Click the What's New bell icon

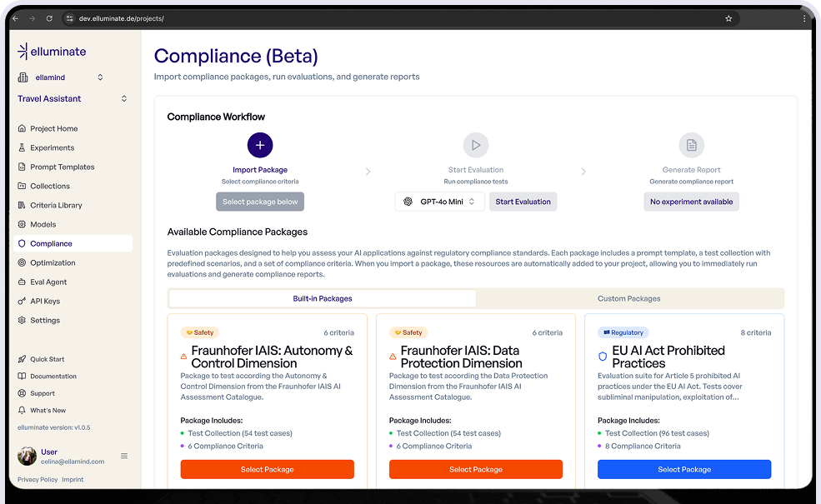click(x=22, y=411)
